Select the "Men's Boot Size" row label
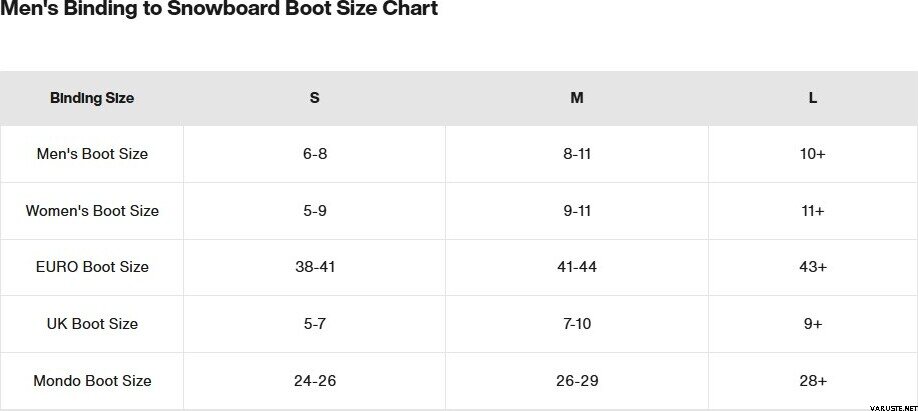This screenshot has height=411, width=918. click(92, 154)
